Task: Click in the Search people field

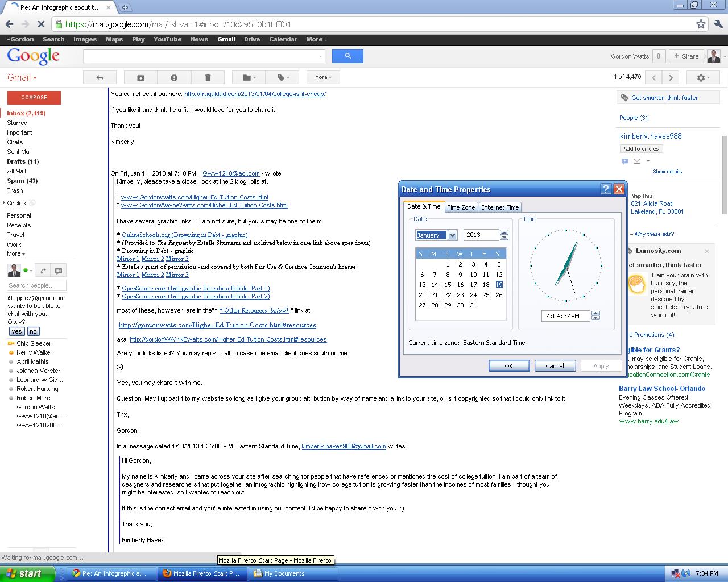Action: tap(36, 285)
